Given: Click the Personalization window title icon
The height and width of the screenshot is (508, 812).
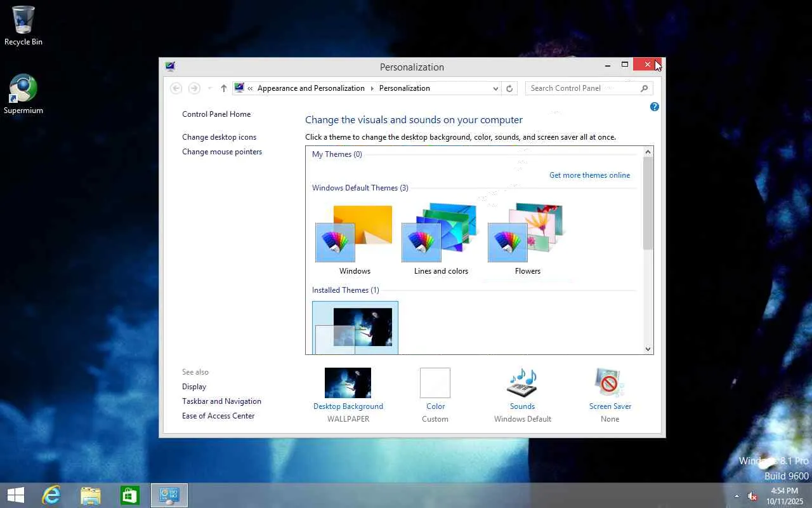Looking at the screenshot, I should pyautogui.click(x=170, y=66).
